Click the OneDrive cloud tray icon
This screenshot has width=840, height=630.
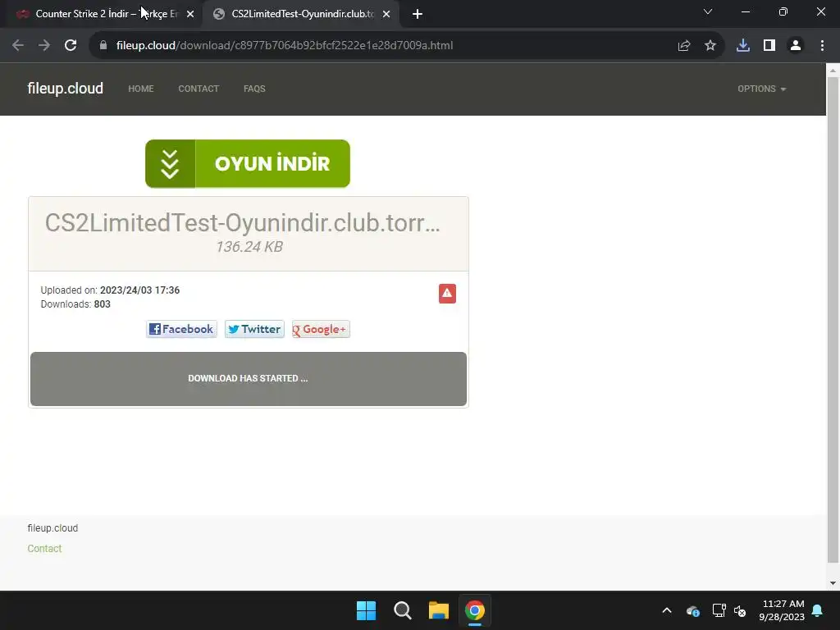[x=693, y=610]
